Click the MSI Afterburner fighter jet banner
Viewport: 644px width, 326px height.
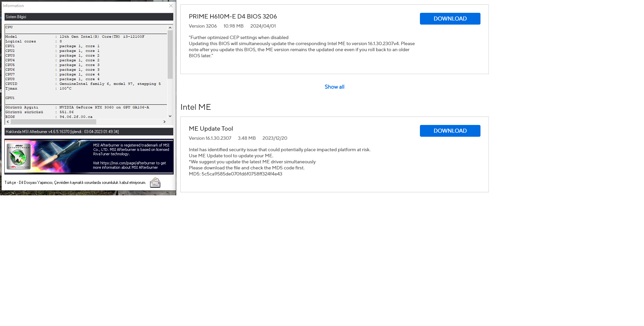point(89,157)
